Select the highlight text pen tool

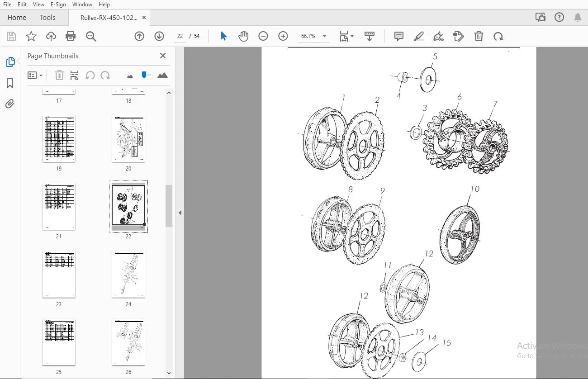click(x=419, y=37)
